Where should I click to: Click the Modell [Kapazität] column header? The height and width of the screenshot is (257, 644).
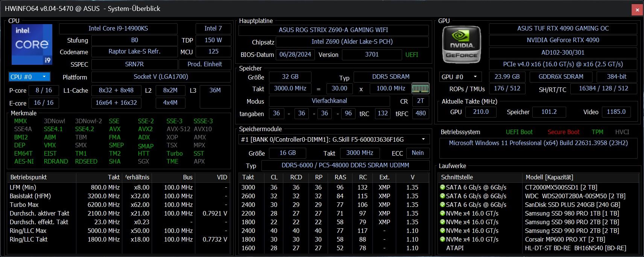[580, 177]
